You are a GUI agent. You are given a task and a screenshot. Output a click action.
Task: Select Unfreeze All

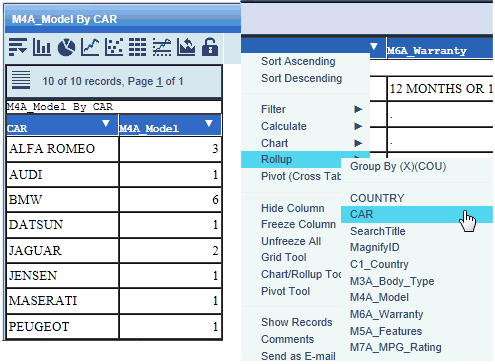point(291,241)
